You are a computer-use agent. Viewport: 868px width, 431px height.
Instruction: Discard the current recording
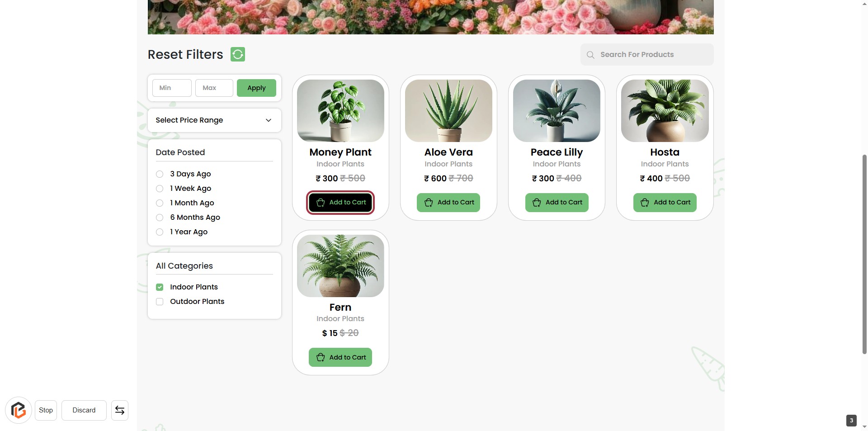tap(84, 410)
